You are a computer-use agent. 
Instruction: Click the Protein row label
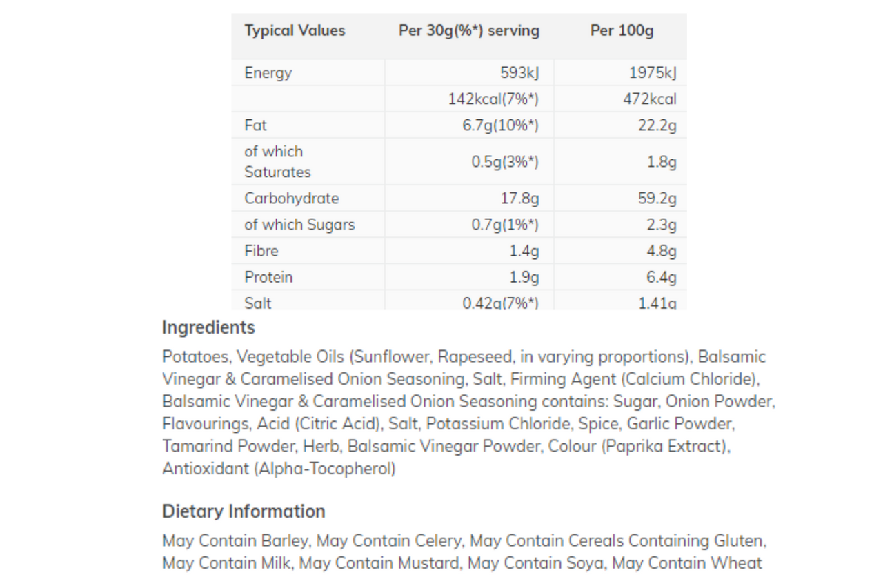tap(268, 277)
